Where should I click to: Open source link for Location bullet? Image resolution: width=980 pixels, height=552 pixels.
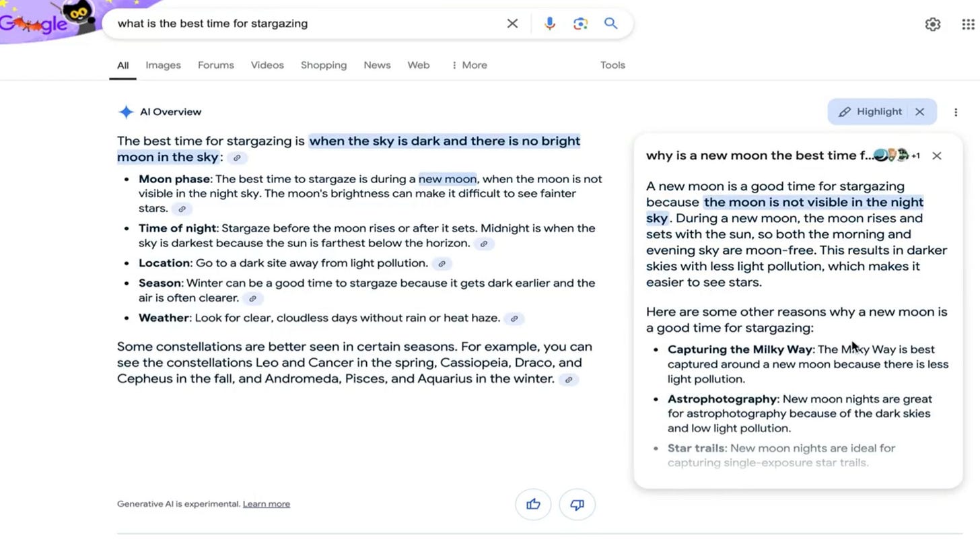pyautogui.click(x=442, y=264)
